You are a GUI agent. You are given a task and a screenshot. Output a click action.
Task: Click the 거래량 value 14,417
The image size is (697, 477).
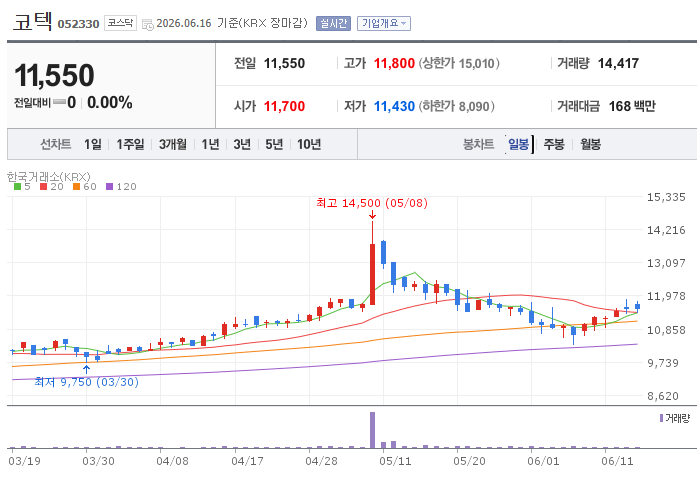click(618, 63)
